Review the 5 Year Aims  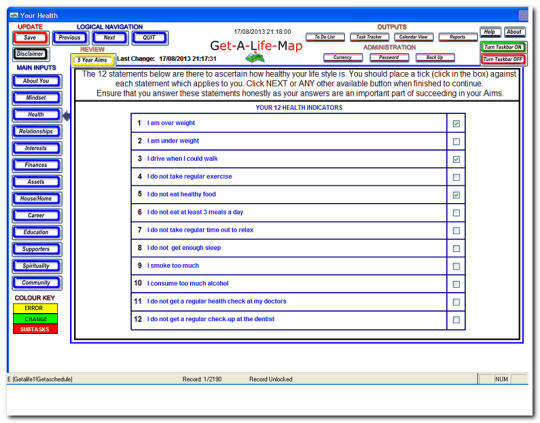click(93, 60)
